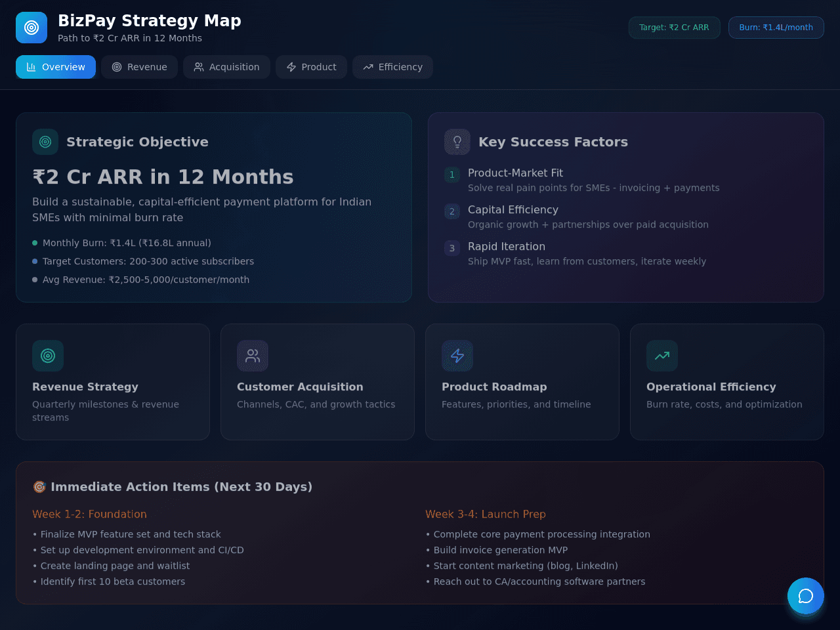Click 'Create landing page and waitlist' item

click(115, 566)
